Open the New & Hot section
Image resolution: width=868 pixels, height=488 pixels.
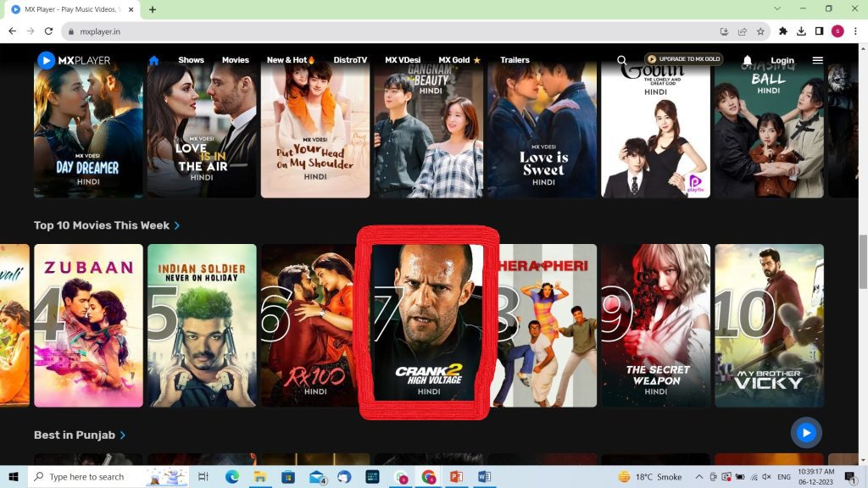[x=292, y=60]
